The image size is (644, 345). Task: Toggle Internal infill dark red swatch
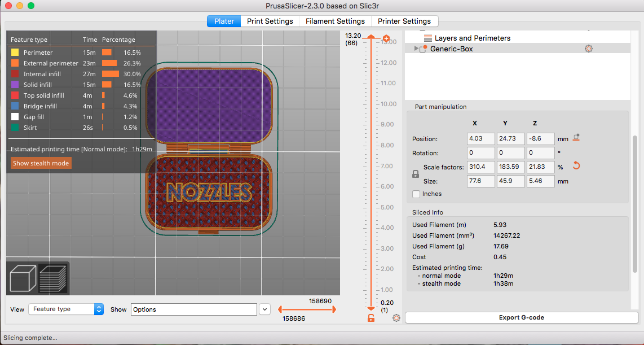click(15, 74)
